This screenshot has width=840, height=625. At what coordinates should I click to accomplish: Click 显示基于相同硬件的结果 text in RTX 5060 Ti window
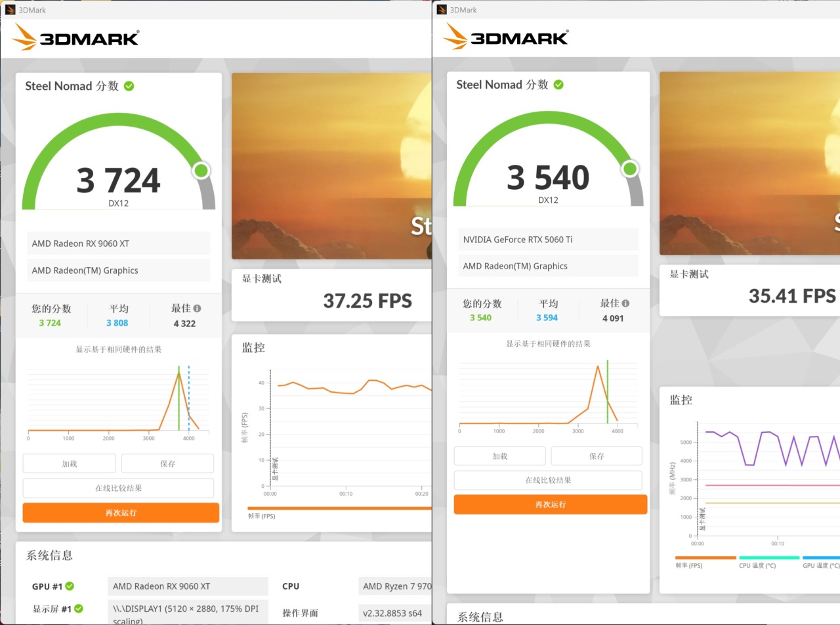click(548, 343)
